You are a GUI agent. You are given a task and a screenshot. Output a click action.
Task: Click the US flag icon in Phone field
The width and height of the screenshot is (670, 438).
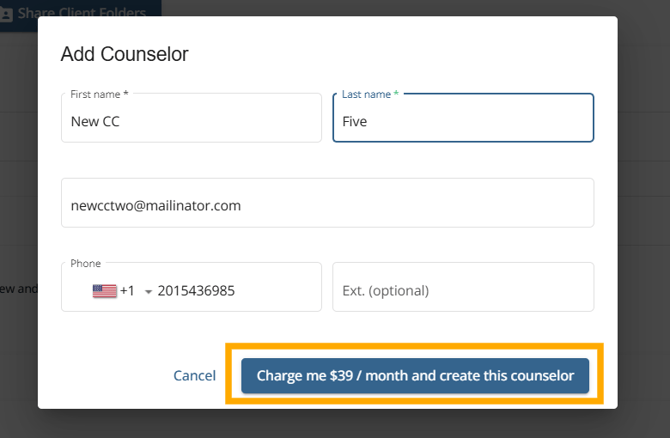pos(105,291)
